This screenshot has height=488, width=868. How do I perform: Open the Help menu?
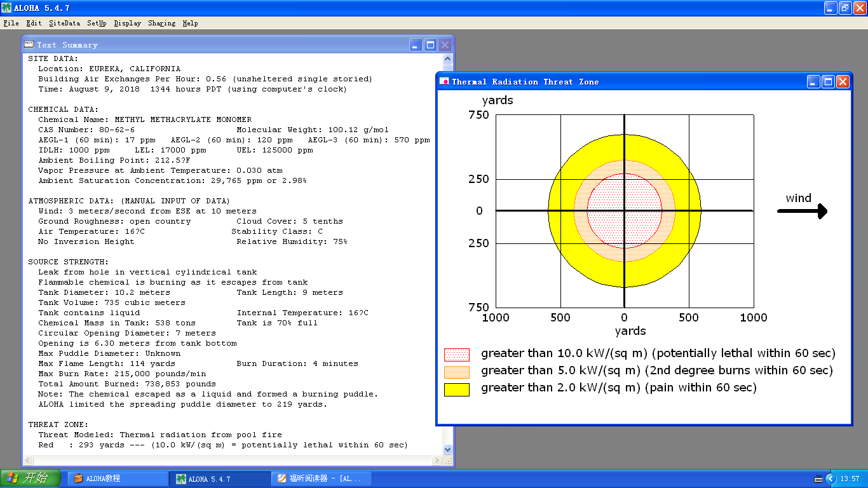coord(190,23)
